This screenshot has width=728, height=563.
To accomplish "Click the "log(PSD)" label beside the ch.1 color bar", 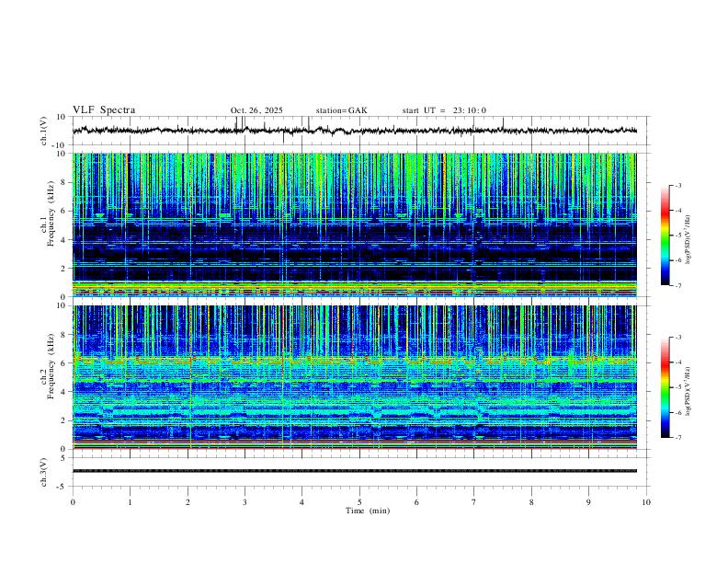I will tap(688, 239).
